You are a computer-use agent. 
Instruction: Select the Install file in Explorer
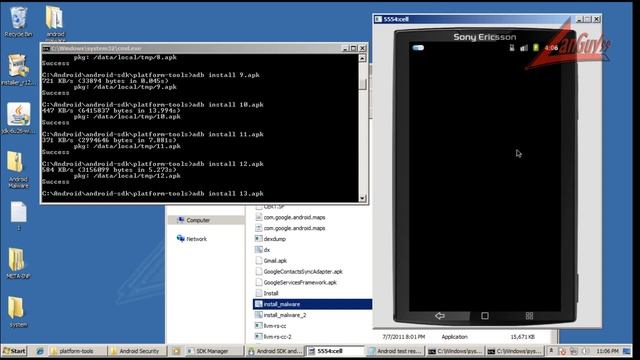coord(267,293)
